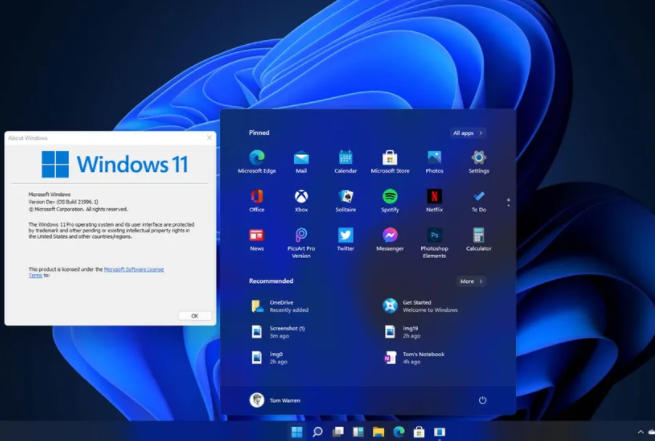Click the power button in Start menu

point(482,400)
